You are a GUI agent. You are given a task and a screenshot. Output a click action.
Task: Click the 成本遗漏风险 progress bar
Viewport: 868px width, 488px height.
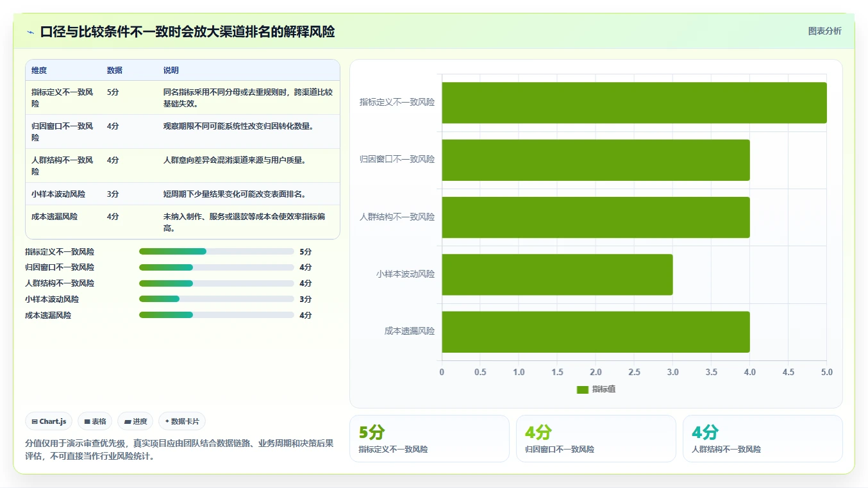(216, 315)
